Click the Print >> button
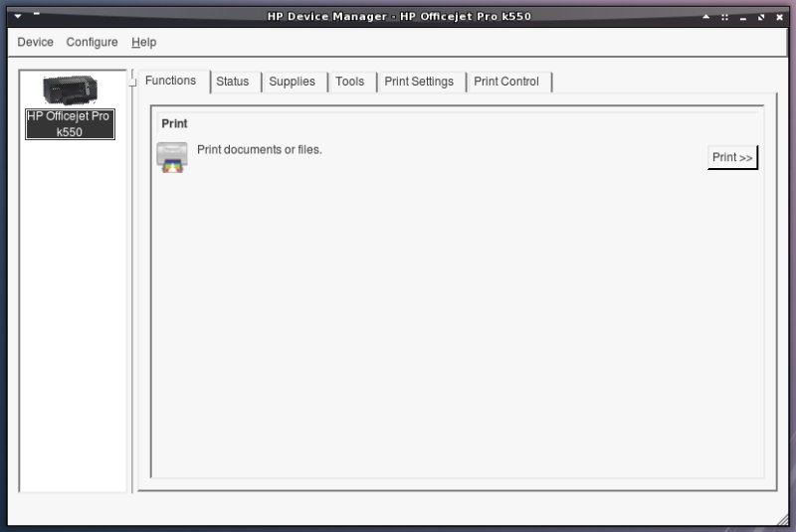The width and height of the screenshot is (796, 532). pos(732,157)
